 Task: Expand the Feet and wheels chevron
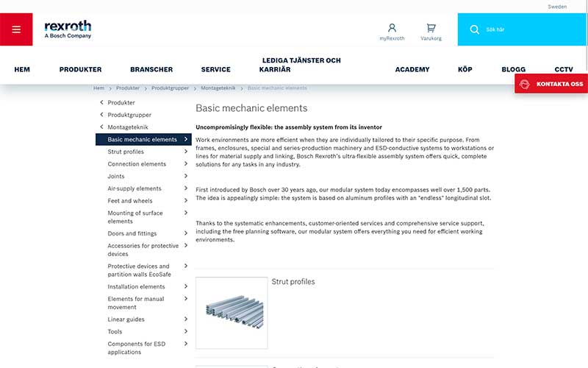[186, 200]
